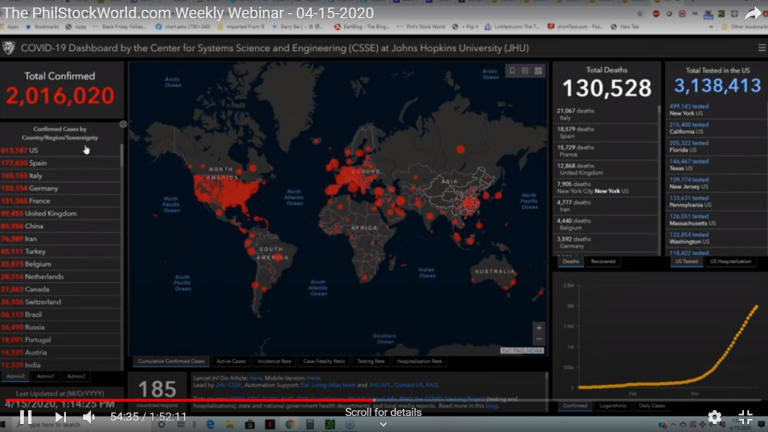768x432 pixels.
Task: Select Russia in confirmed cases list
Action: click(60, 327)
